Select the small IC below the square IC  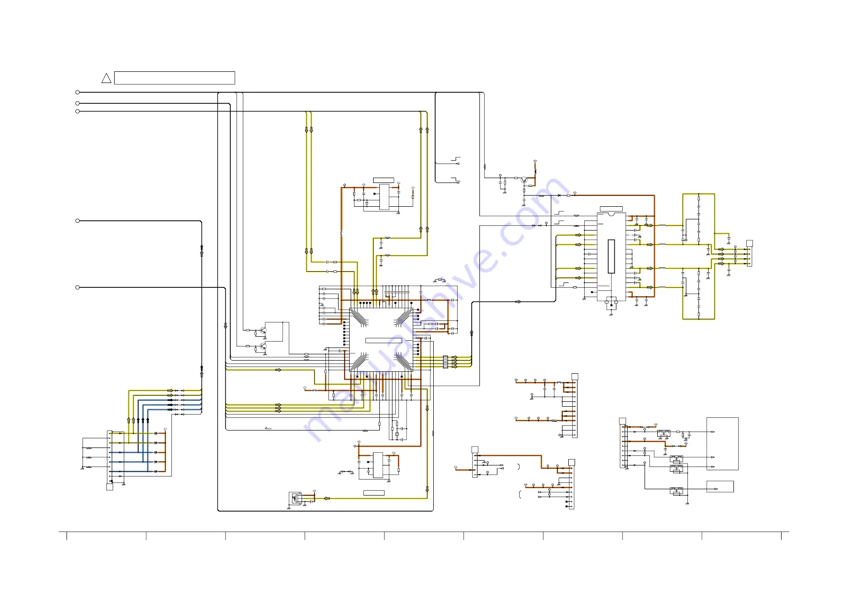pyautogui.click(x=378, y=465)
